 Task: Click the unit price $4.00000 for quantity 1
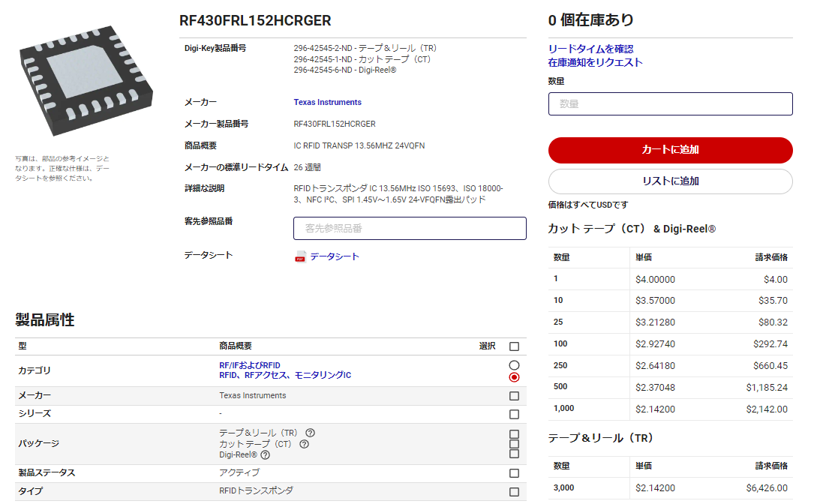click(655, 279)
